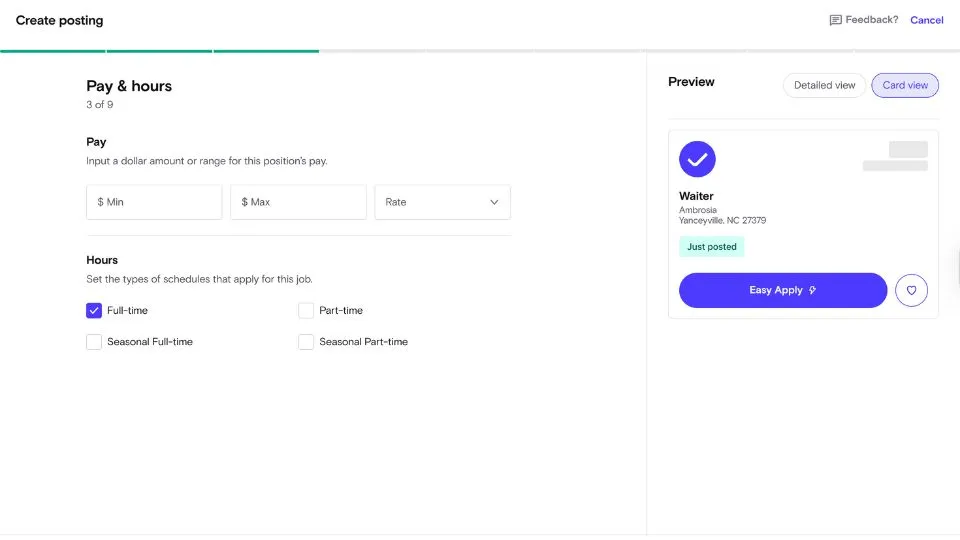The image size is (960, 540).
Task: Focus the $ Max pay field
Action: (x=298, y=202)
